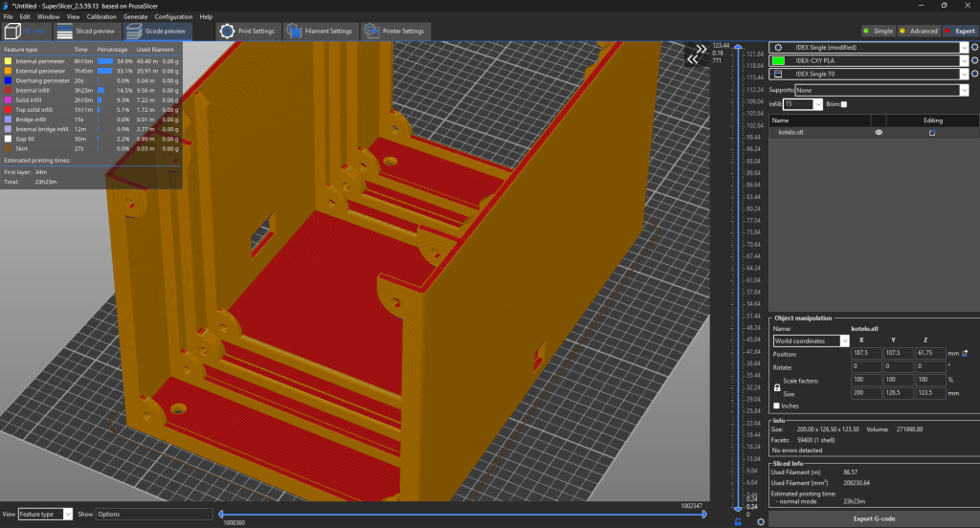The image size is (980, 528).
Task: Click the left thumb of horizontal move slider
Action: pyautogui.click(x=221, y=515)
